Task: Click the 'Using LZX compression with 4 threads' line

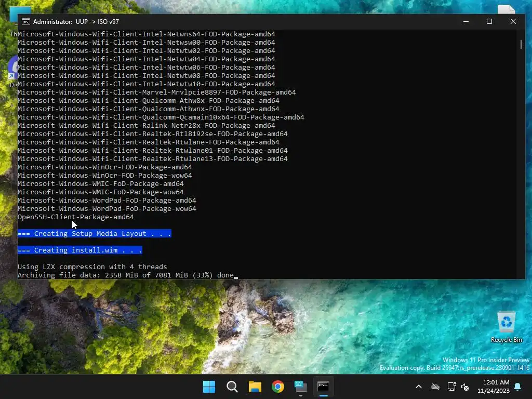Action: point(92,267)
